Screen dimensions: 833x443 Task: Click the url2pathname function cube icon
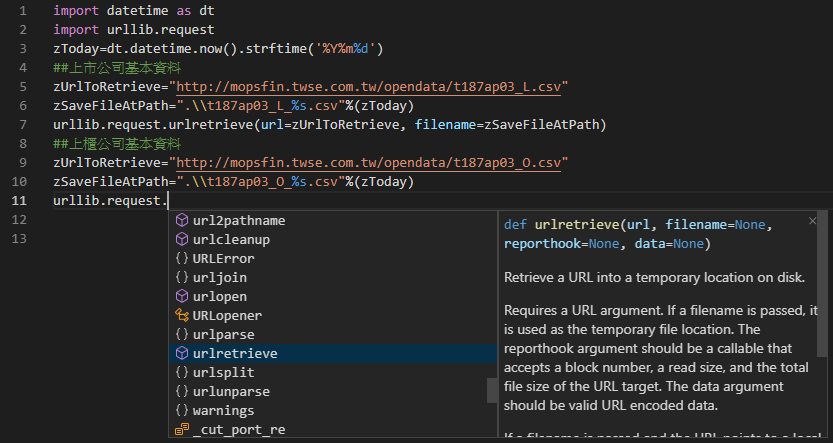coord(182,220)
